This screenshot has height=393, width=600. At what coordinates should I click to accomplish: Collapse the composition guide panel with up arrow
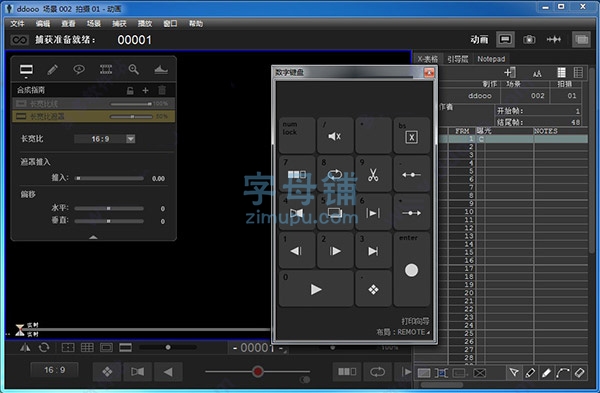(93, 237)
